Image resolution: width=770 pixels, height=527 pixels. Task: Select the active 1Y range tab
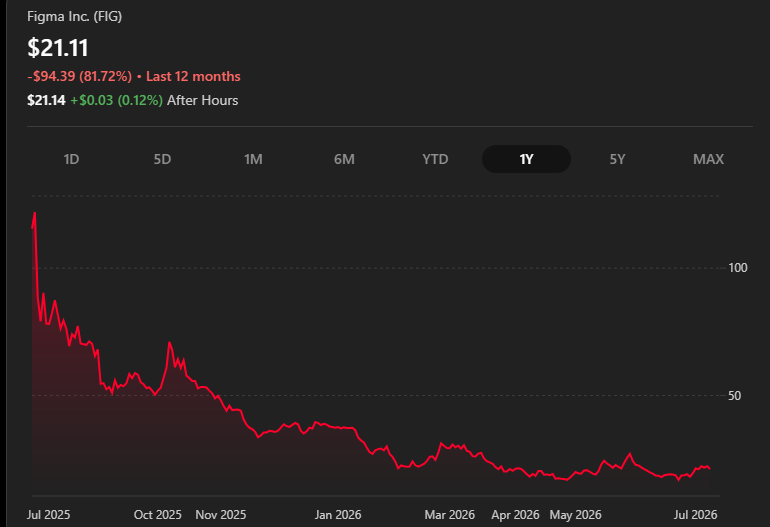[526, 159]
